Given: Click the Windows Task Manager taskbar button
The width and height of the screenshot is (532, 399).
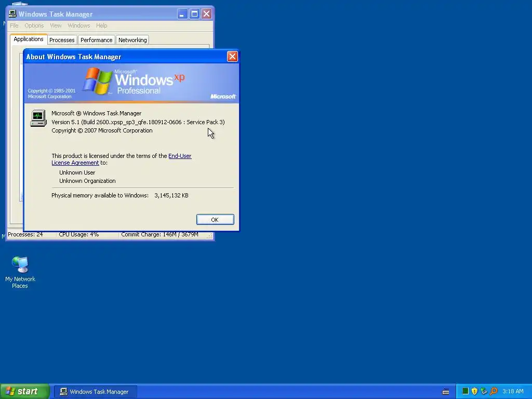Looking at the screenshot, I should pyautogui.click(x=96, y=392).
